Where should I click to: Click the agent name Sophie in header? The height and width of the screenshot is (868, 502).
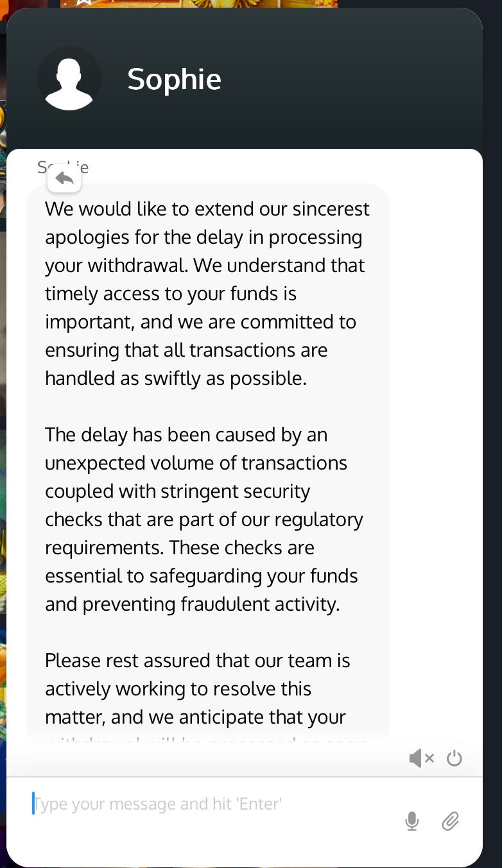(174, 80)
